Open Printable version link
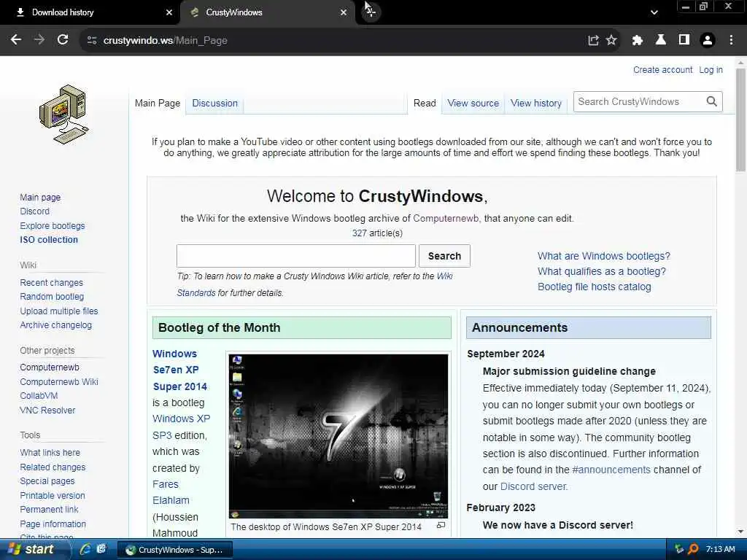747x560 pixels. click(53, 495)
